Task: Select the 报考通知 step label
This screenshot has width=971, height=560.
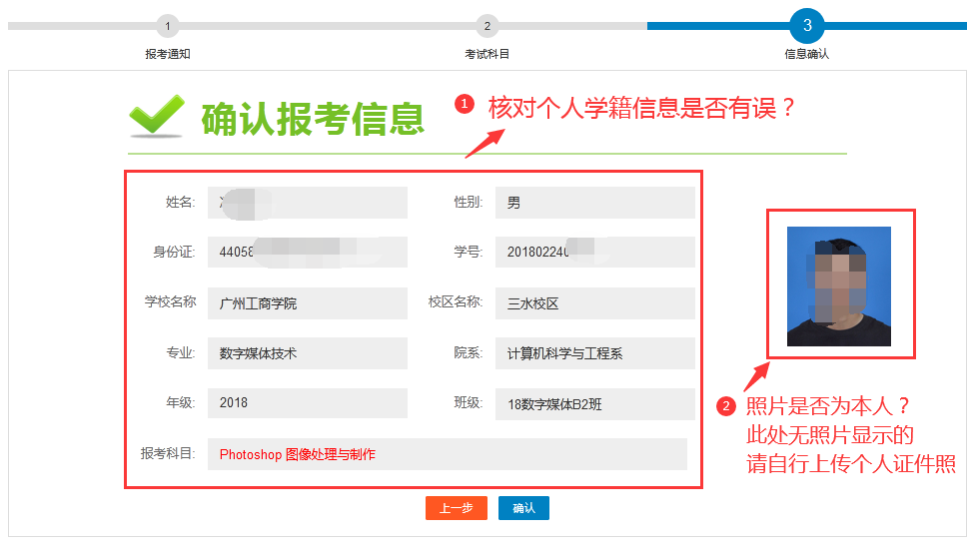Action: (168, 54)
